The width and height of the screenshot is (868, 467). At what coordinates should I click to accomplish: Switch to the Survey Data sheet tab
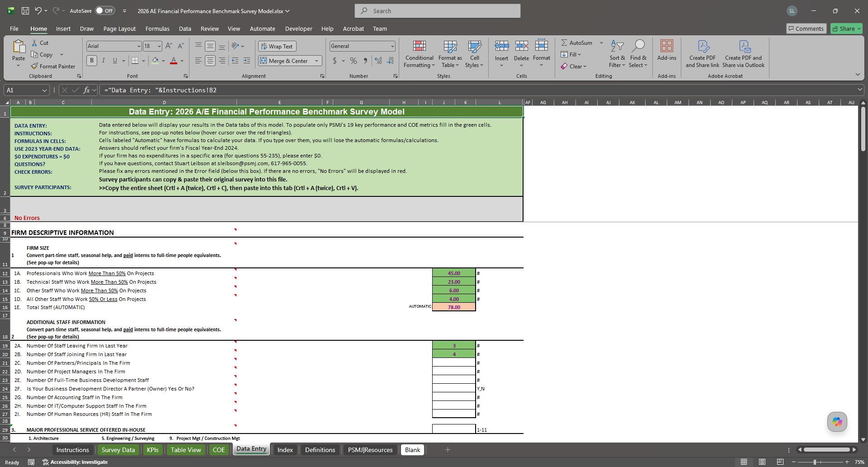point(118,450)
